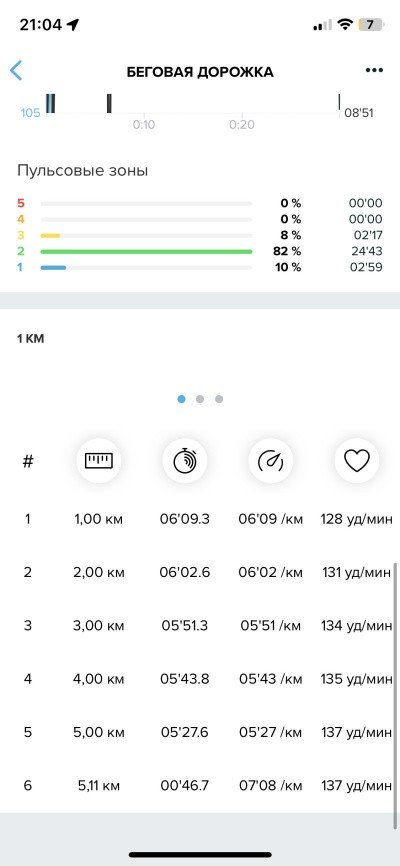
Task: Tap the green zone 2 progress bar
Action: click(x=146, y=251)
